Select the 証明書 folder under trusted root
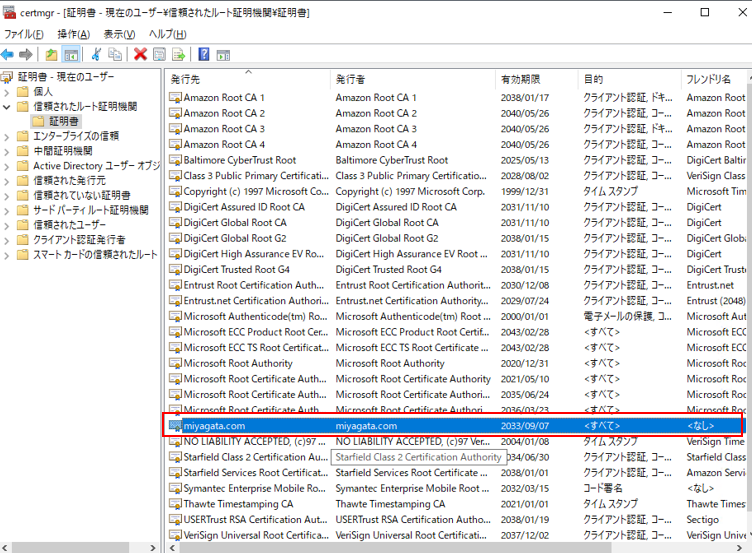 click(x=56, y=121)
